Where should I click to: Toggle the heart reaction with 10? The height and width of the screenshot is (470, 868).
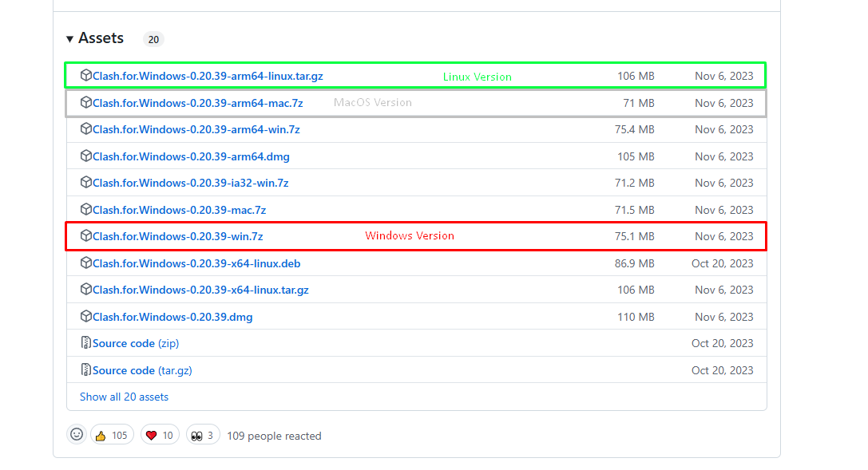(160, 435)
